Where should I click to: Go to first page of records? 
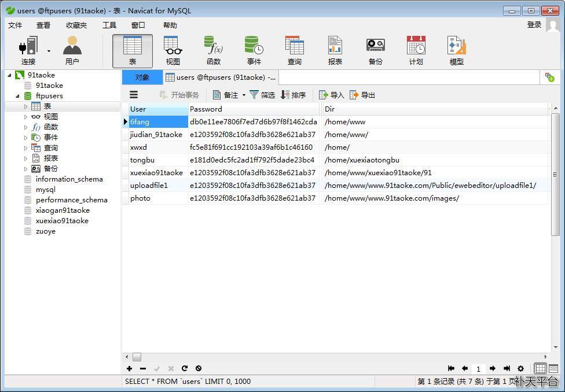pos(451,368)
